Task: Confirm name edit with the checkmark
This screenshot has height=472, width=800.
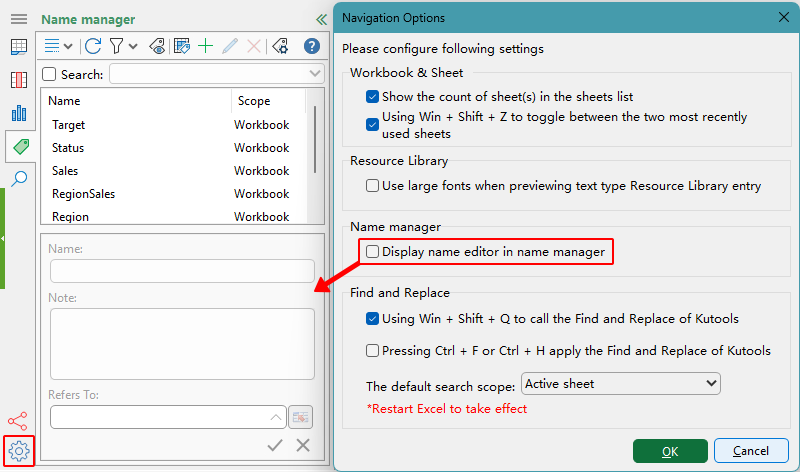Action: tap(275, 445)
